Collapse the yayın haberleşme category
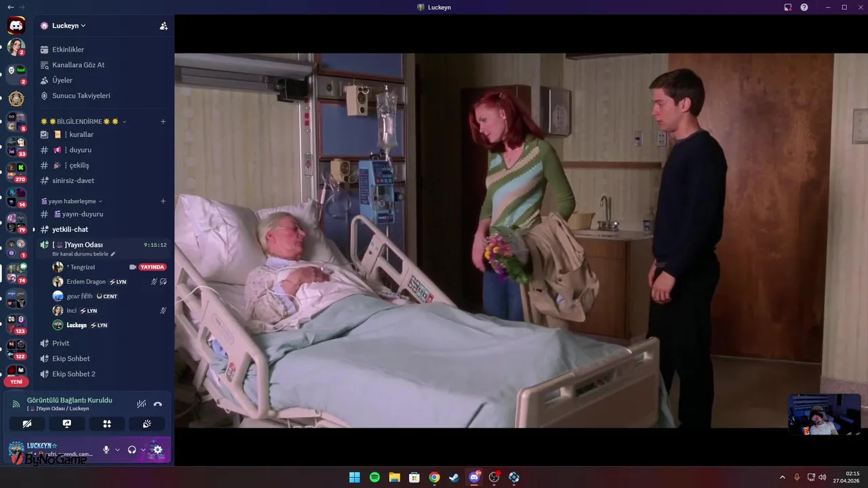 pos(71,201)
